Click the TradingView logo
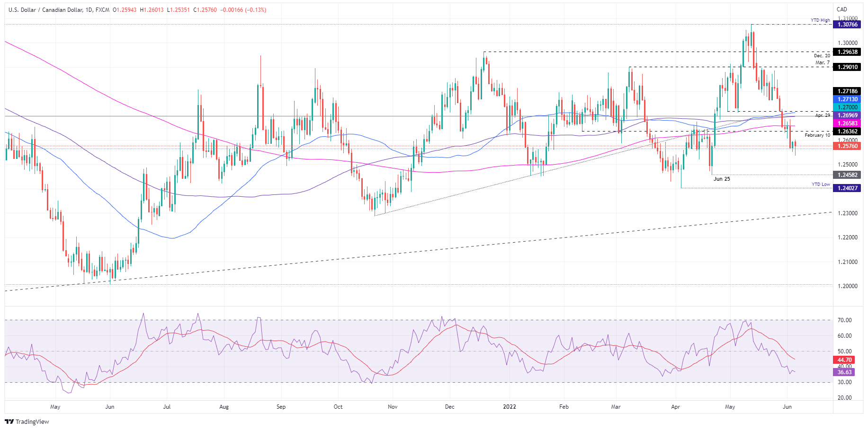Screen dimensions: 868x430 (27, 421)
